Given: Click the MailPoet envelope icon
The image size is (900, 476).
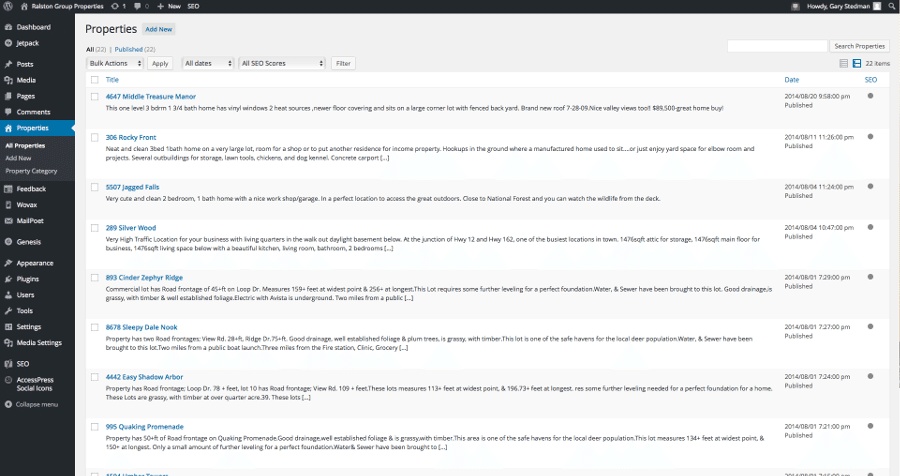Looking at the screenshot, I should 8,220.
